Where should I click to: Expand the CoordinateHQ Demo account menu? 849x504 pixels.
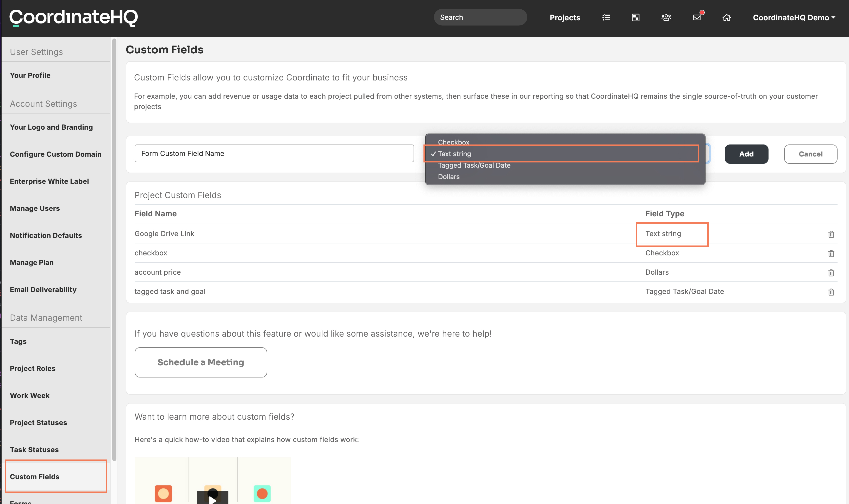point(794,18)
